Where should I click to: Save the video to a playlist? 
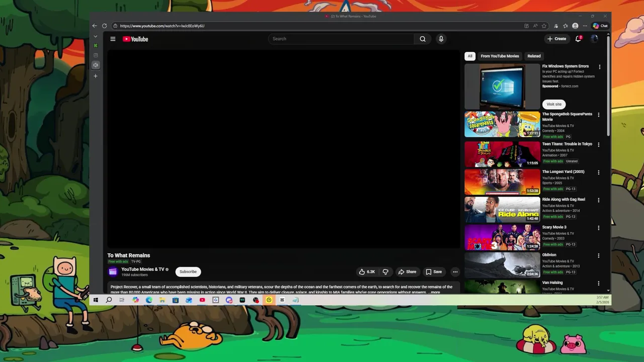point(434,271)
